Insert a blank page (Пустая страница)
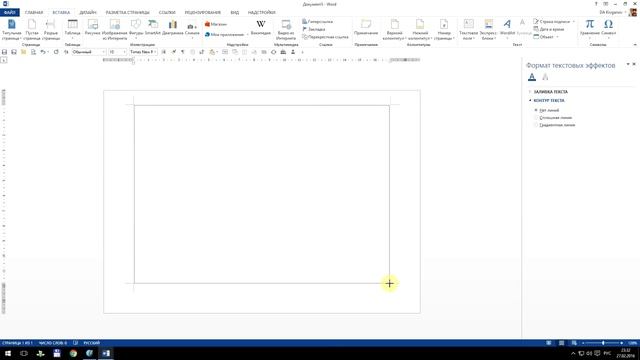640x360 pixels. (32, 30)
